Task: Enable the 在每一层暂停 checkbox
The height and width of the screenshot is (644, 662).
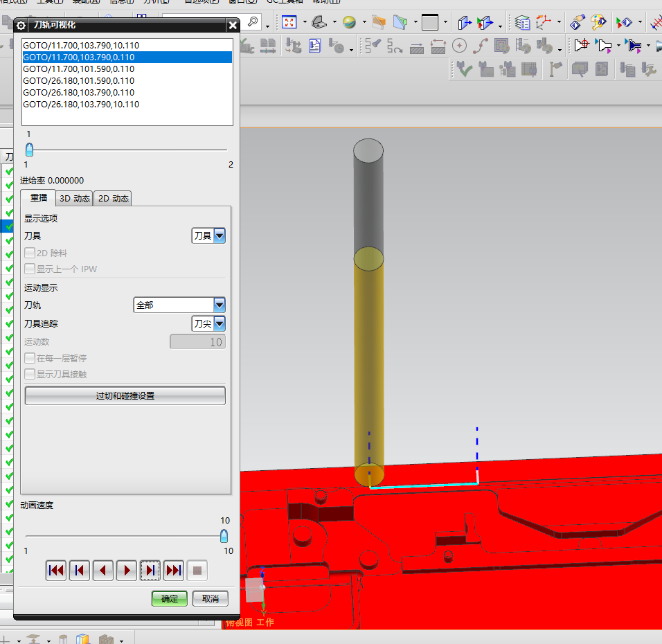Action: (30, 359)
